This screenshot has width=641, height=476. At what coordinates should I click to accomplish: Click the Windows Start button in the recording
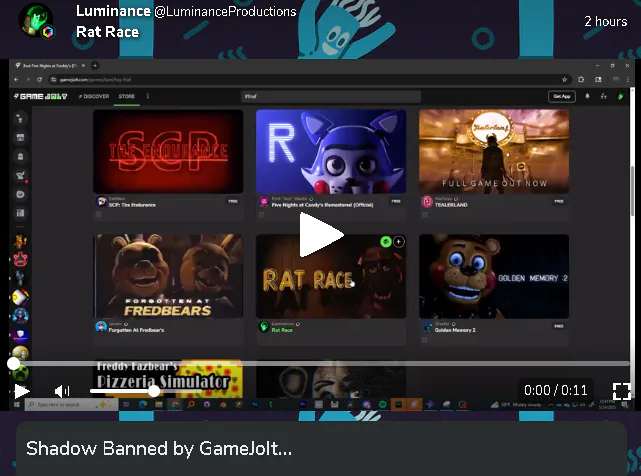tap(17, 404)
